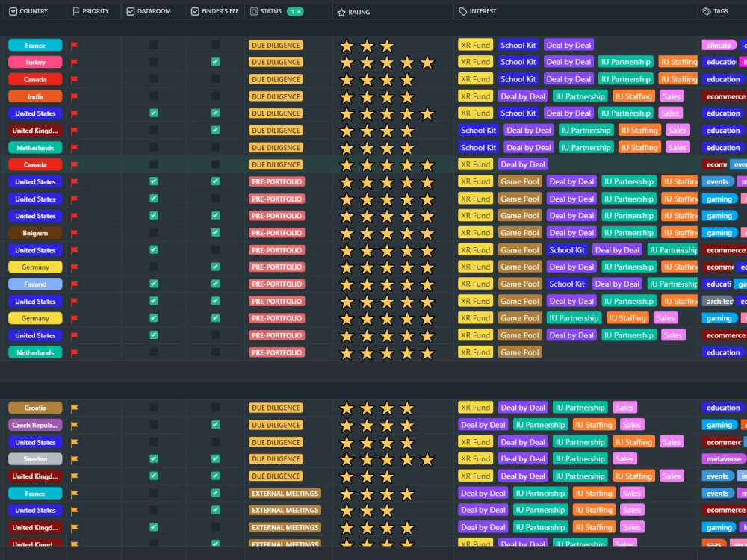Viewport: 747px width, 560px height.
Task: Click the metaverse tag in Sweden row
Action: pyautogui.click(x=724, y=459)
